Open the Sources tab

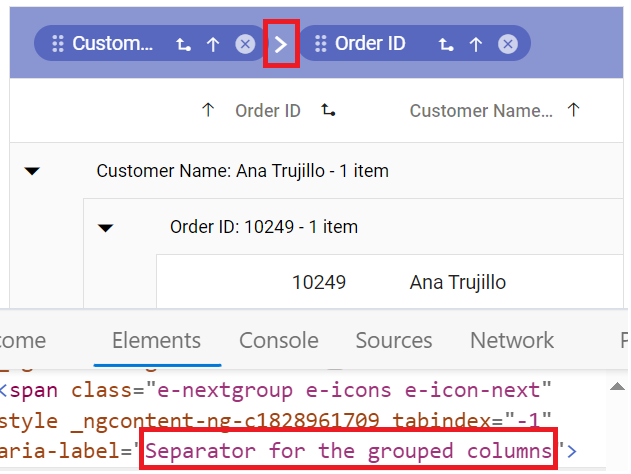pos(394,340)
